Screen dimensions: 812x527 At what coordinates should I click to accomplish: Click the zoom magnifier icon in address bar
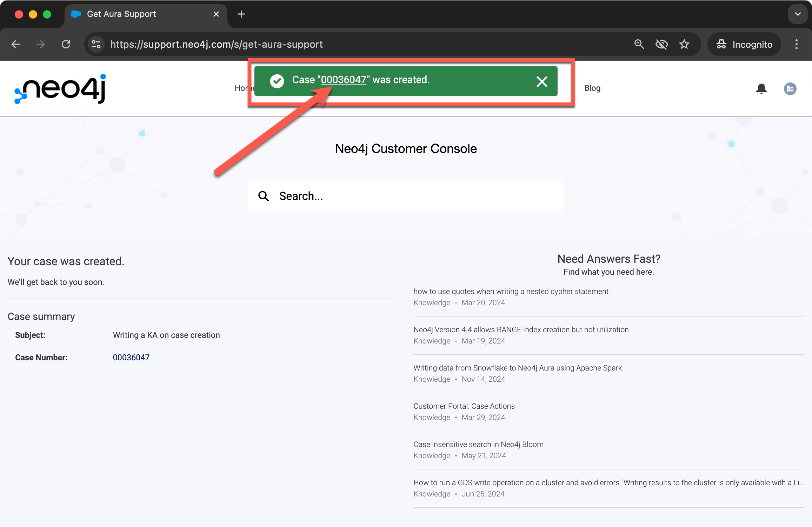tap(639, 44)
